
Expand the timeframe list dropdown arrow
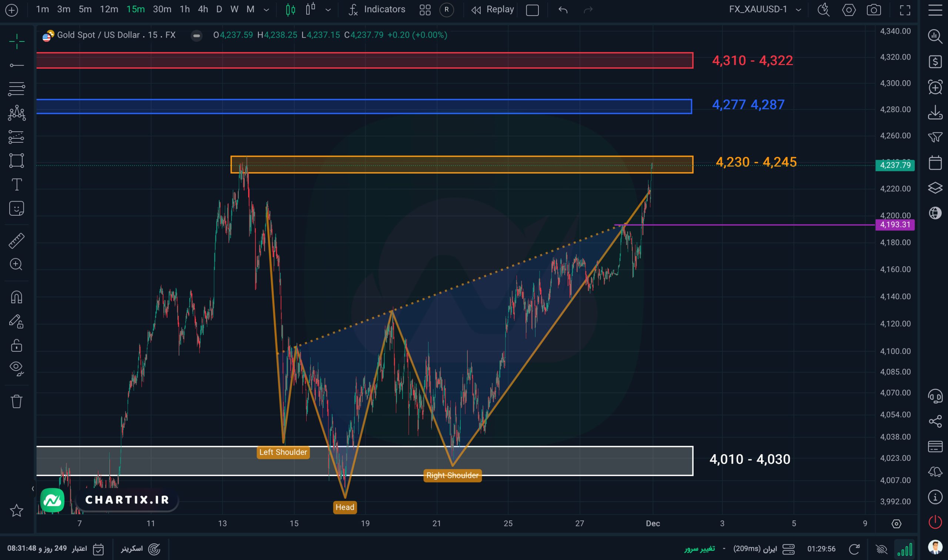pos(266,10)
